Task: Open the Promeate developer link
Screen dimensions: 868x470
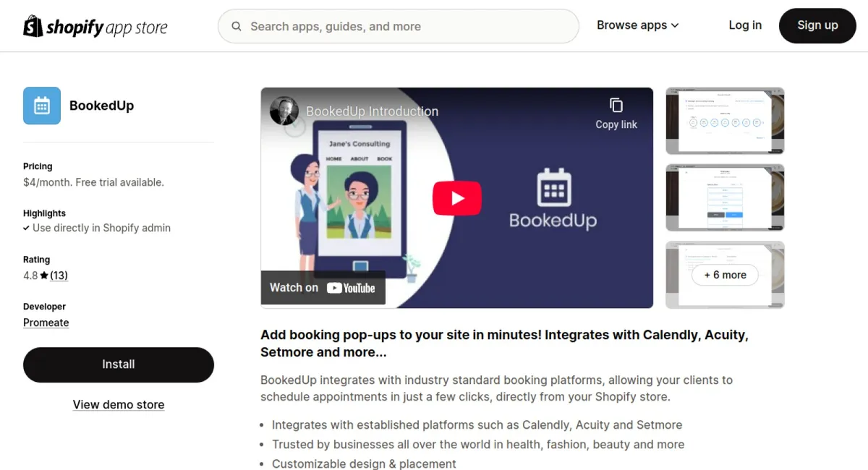Action: 46,322
